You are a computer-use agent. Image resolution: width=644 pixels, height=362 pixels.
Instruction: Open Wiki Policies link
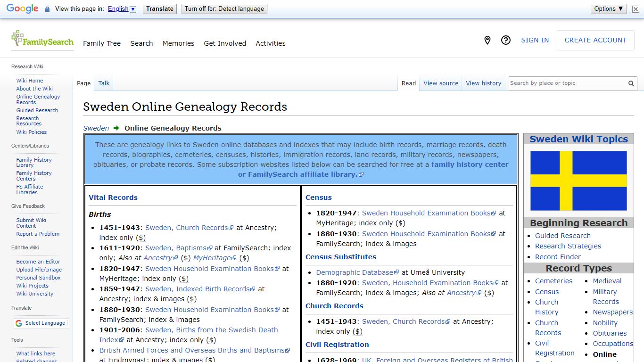[x=32, y=132]
